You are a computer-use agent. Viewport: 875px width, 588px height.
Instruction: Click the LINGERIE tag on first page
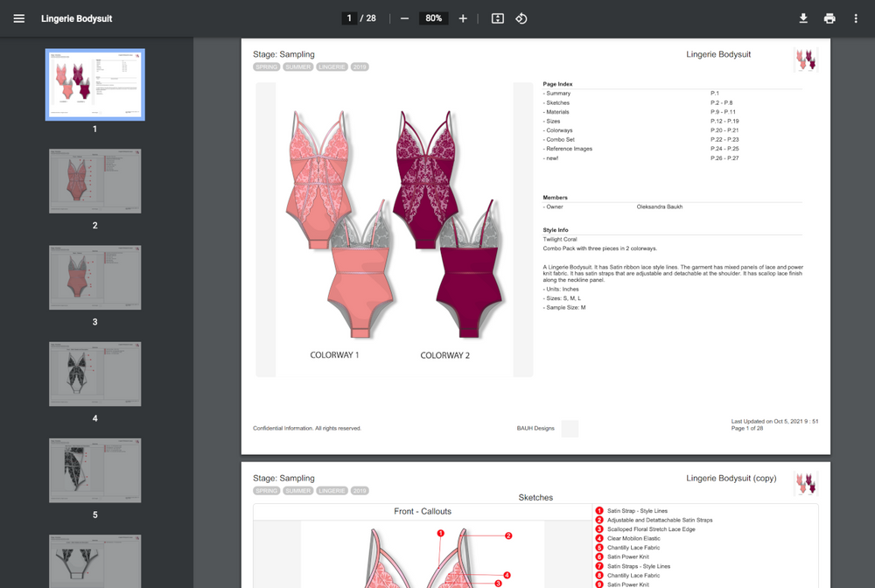(332, 67)
